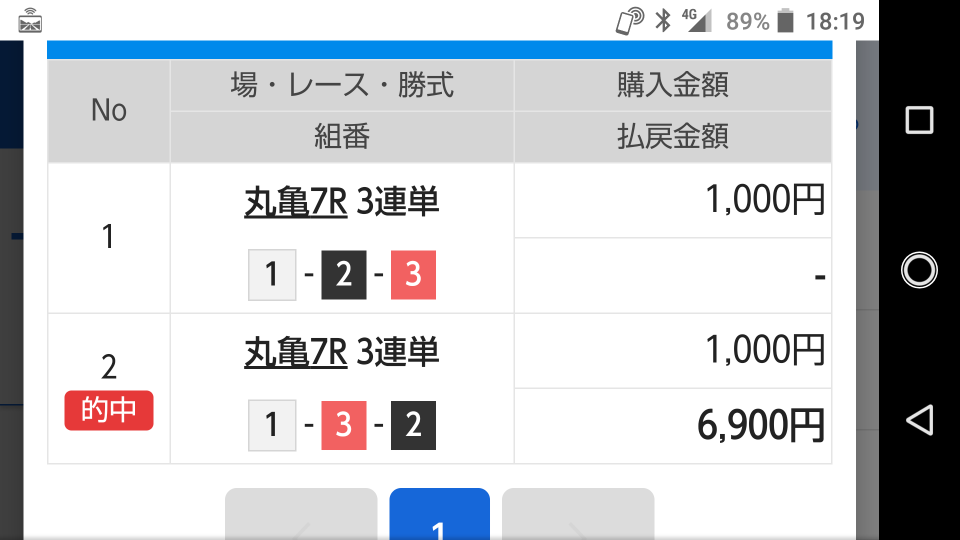This screenshot has width=960, height=540.
Task: Go to next page with right arrow
Action: coord(578,514)
